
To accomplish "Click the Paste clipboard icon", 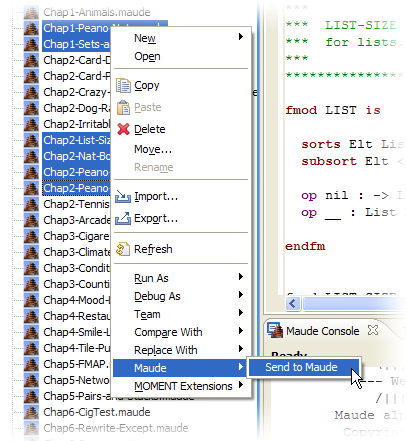I will pos(123,107).
